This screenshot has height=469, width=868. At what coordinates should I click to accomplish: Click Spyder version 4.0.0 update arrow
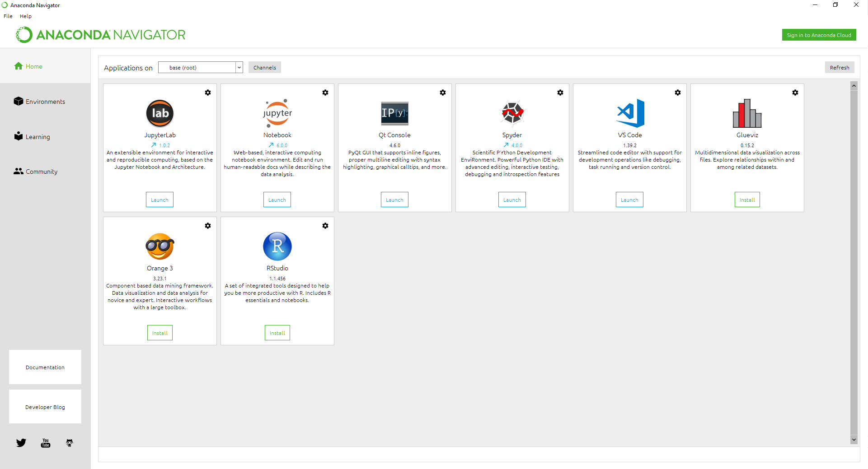pos(506,145)
